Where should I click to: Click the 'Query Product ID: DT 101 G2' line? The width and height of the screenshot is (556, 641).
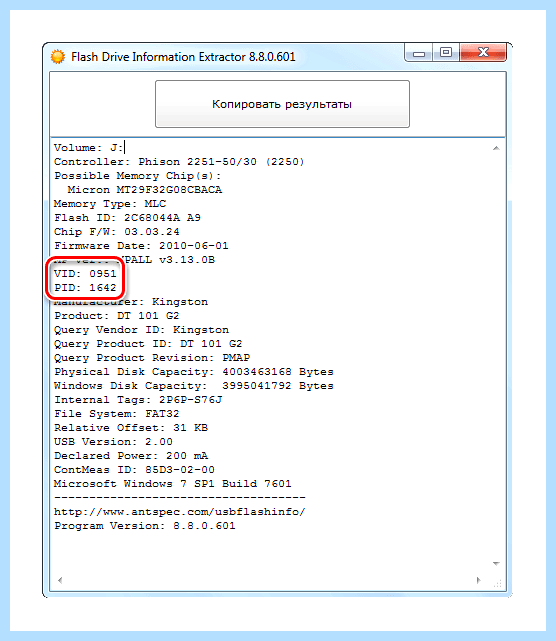click(x=148, y=344)
